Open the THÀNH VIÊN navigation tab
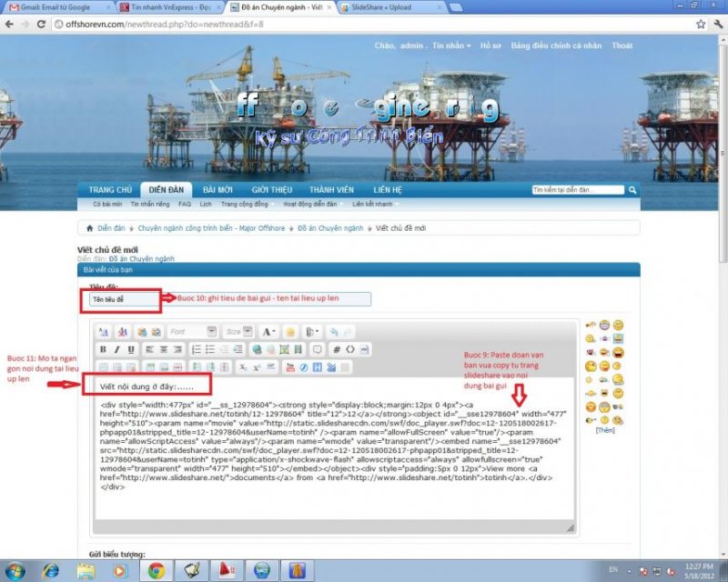This screenshot has height=582, width=728. [331, 190]
